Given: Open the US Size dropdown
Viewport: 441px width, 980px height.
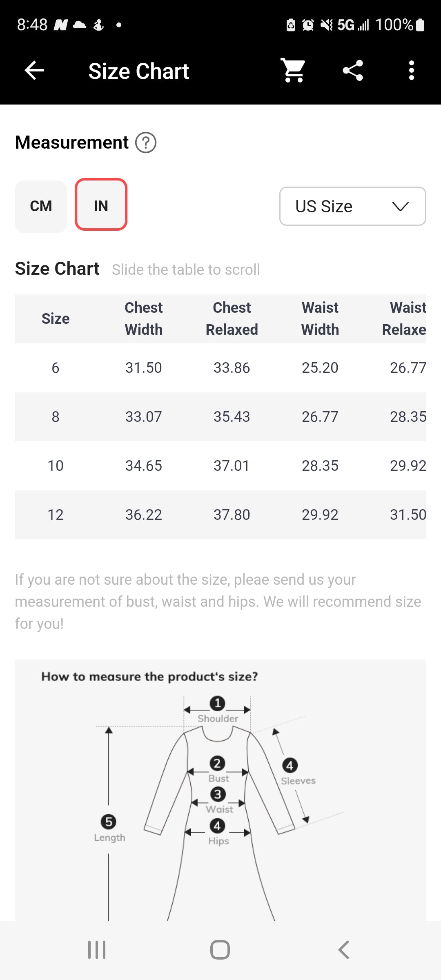Looking at the screenshot, I should pos(353,206).
